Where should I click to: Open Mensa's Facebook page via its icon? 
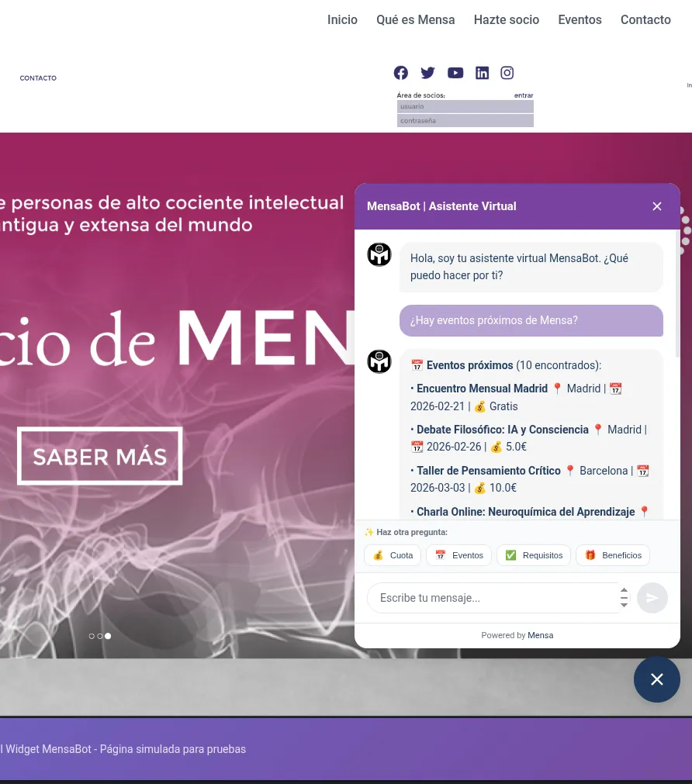(400, 72)
